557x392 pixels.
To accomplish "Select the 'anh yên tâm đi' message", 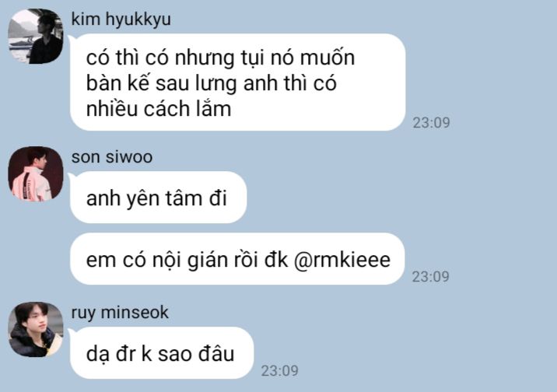I will tap(158, 198).
